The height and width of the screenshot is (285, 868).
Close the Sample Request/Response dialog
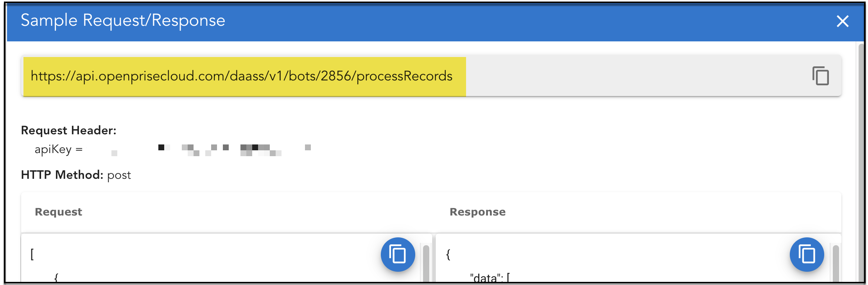pos(842,21)
